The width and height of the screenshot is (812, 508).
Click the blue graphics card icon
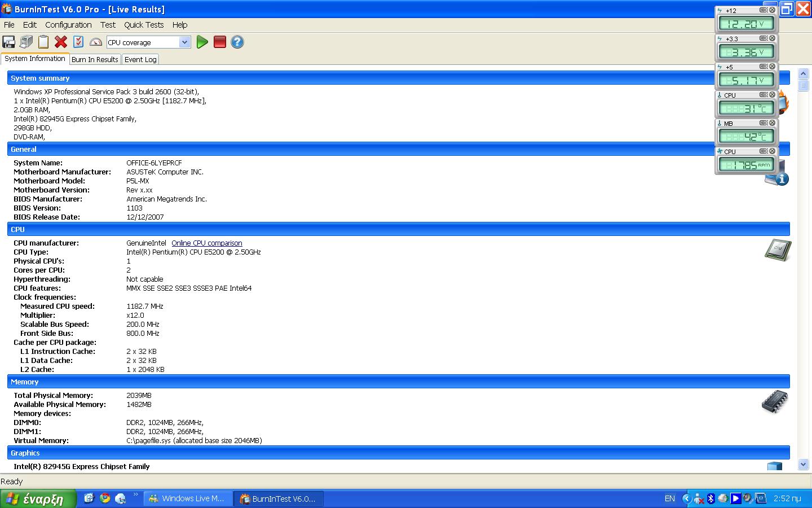click(x=775, y=466)
